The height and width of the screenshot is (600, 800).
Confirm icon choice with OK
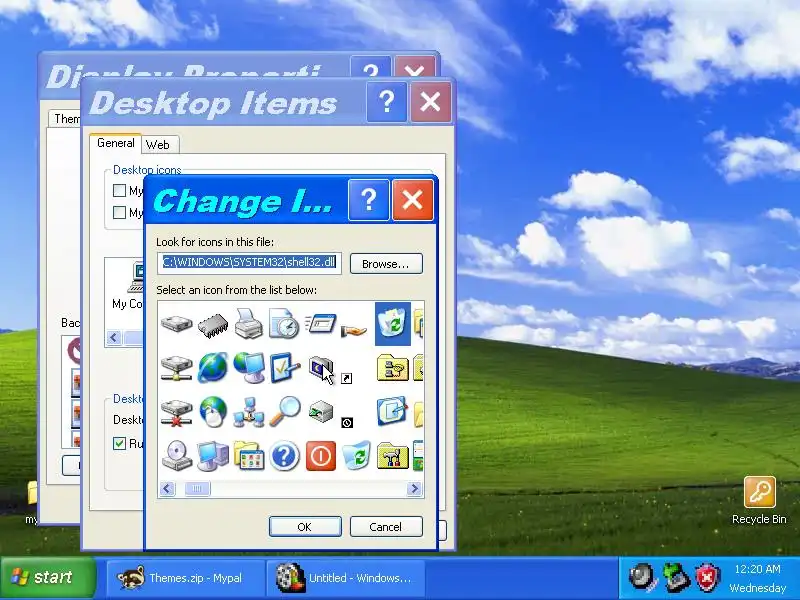pyautogui.click(x=305, y=527)
